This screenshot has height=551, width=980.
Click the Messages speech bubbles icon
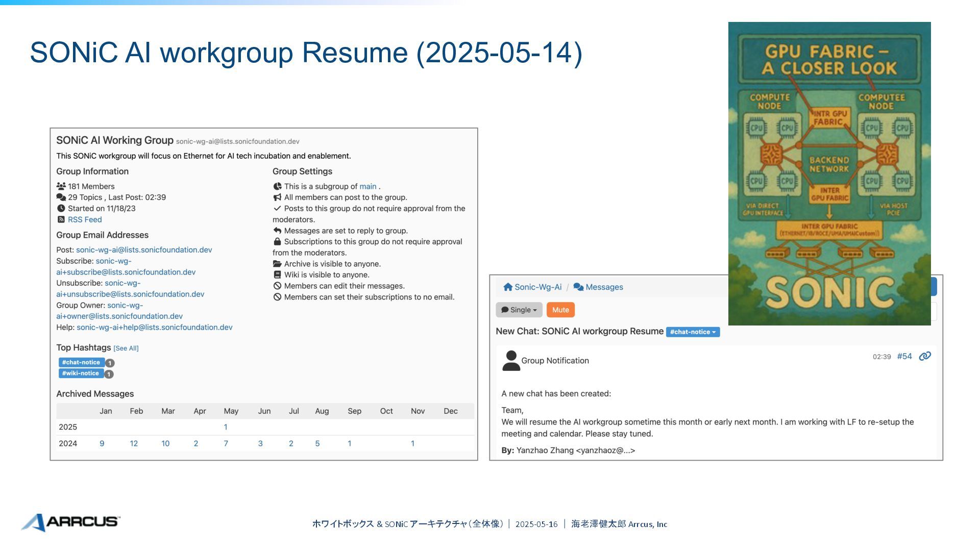[578, 287]
